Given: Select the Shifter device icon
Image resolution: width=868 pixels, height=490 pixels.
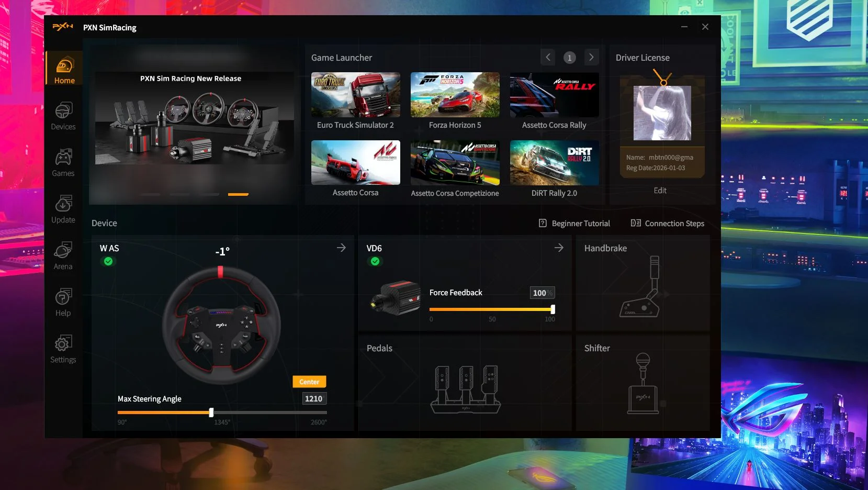Looking at the screenshot, I should 642,383.
